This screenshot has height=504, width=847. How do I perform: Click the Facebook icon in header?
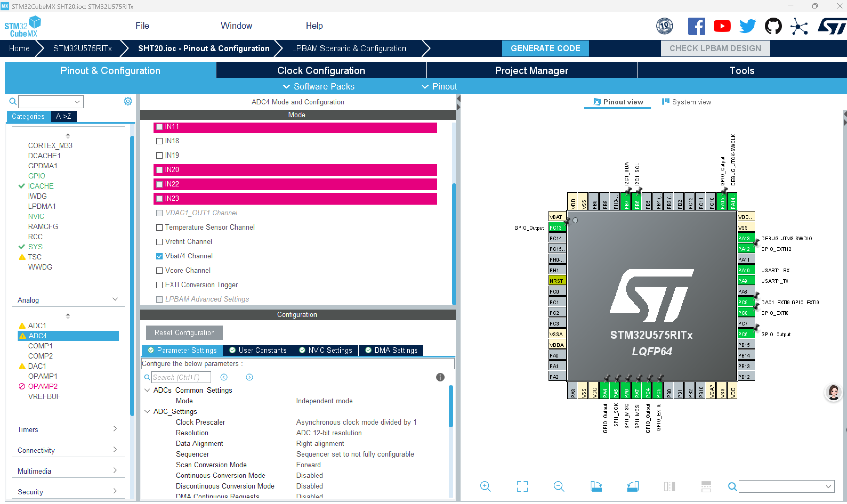pyautogui.click(x=696, y=26)
